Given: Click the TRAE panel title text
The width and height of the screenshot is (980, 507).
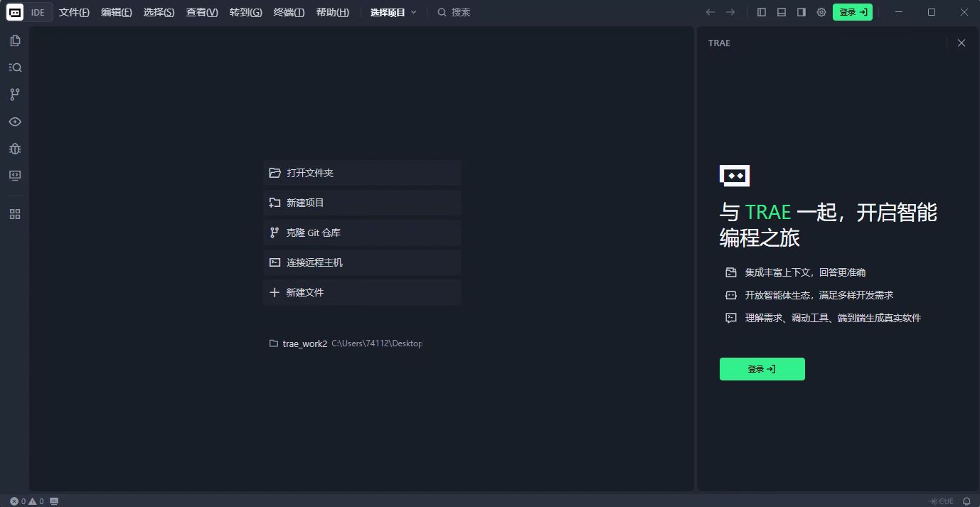Looking at the screenshot, I should pos(719,43).
